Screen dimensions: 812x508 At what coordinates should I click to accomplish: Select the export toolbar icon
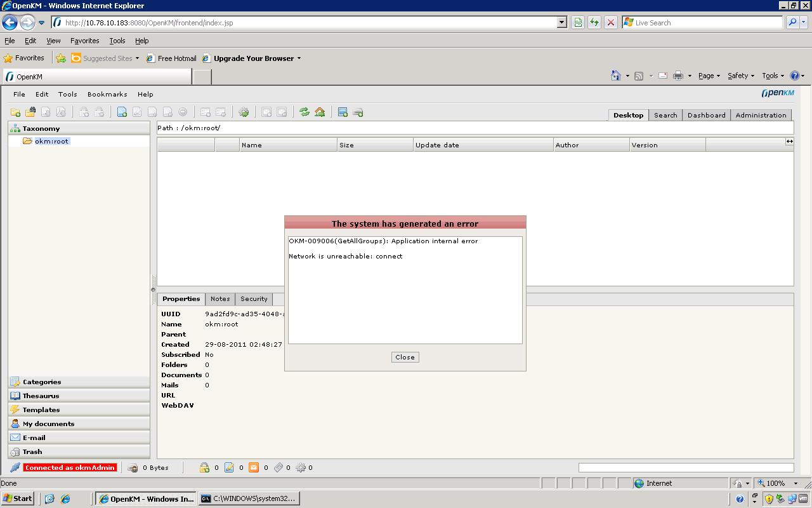(358, 112)
